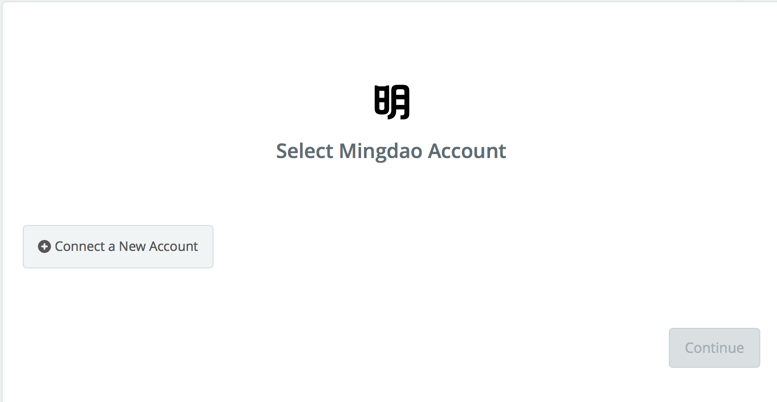This screenshot has width=777, height=402.
Task: Click the word 'Mingdao' in heading
Action: (381, 152)
